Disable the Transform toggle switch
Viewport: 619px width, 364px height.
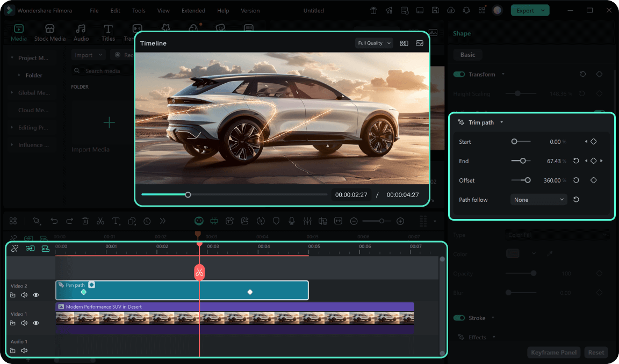click(x=459, y=74)
